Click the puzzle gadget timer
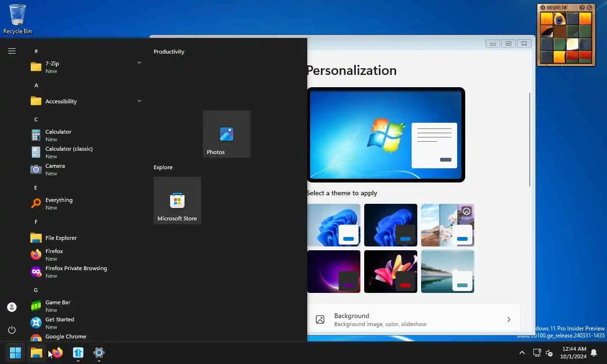The width and height of the screenshot is (607, 364). point(557,8)
